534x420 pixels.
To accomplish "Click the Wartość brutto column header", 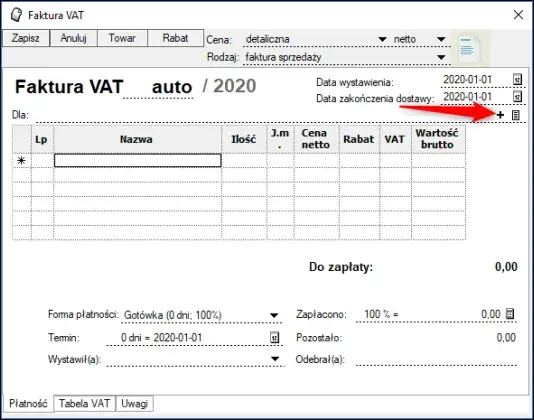I will (438, 139).
